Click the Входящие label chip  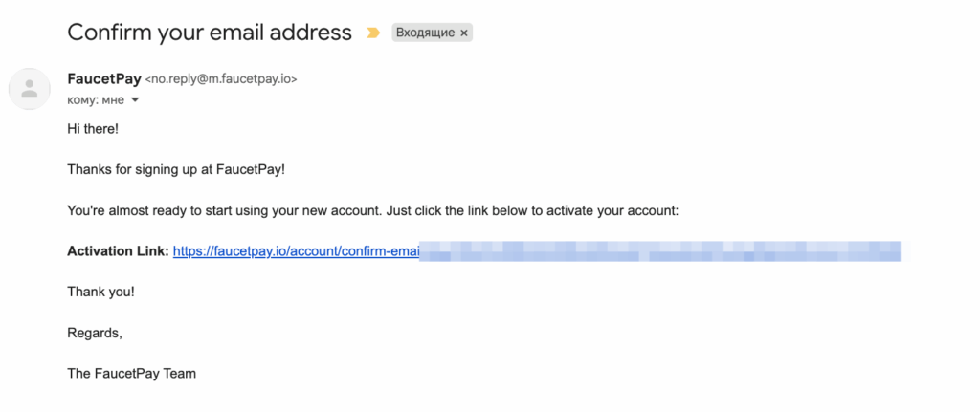[426, 33]
